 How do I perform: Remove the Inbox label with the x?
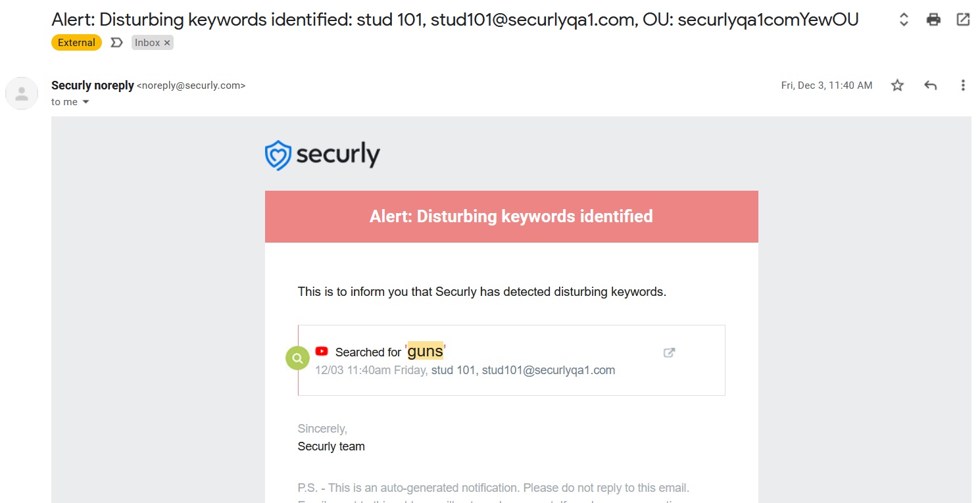[167, 43]
